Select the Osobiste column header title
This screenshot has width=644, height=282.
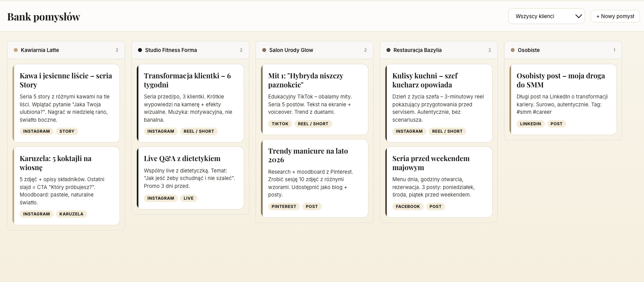point(528,50)
